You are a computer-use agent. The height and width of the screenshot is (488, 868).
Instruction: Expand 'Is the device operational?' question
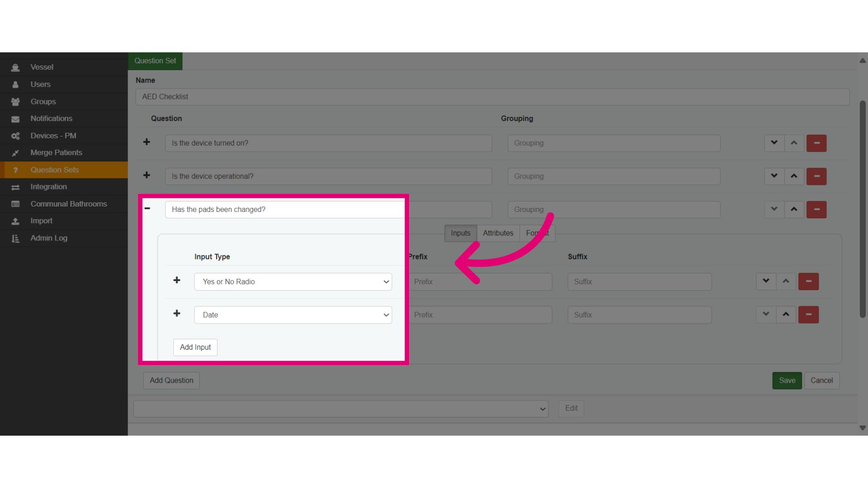tap(146, 175)
